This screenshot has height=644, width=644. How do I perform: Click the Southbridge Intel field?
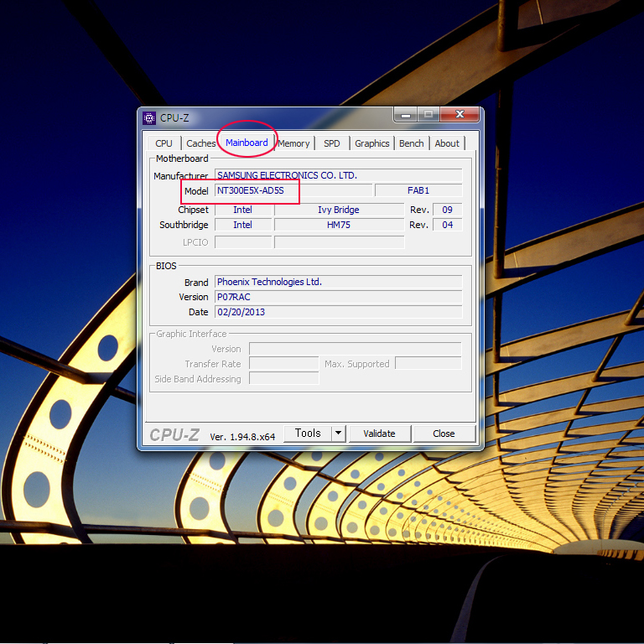[243, 225]
